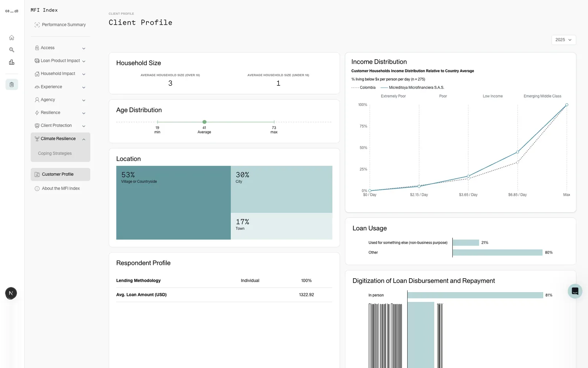Collapse the Climate Resilience section chevron

click(x=84, y=139)
